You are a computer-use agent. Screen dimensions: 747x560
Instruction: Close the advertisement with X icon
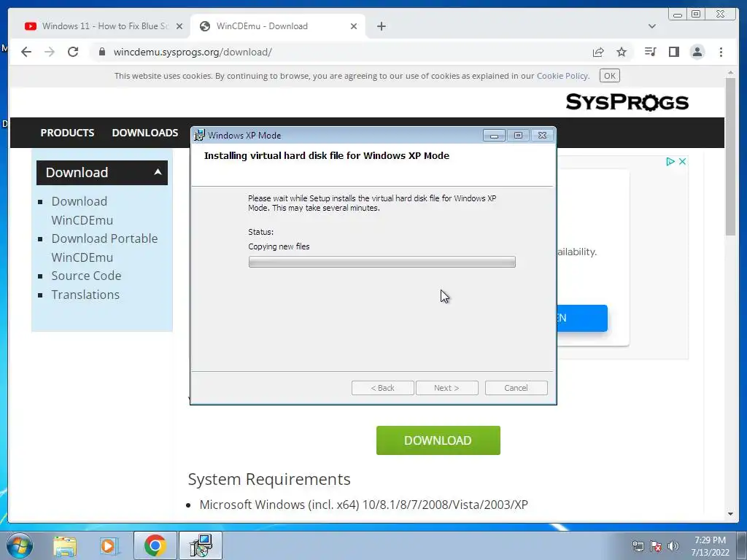[x=682, y=161]
